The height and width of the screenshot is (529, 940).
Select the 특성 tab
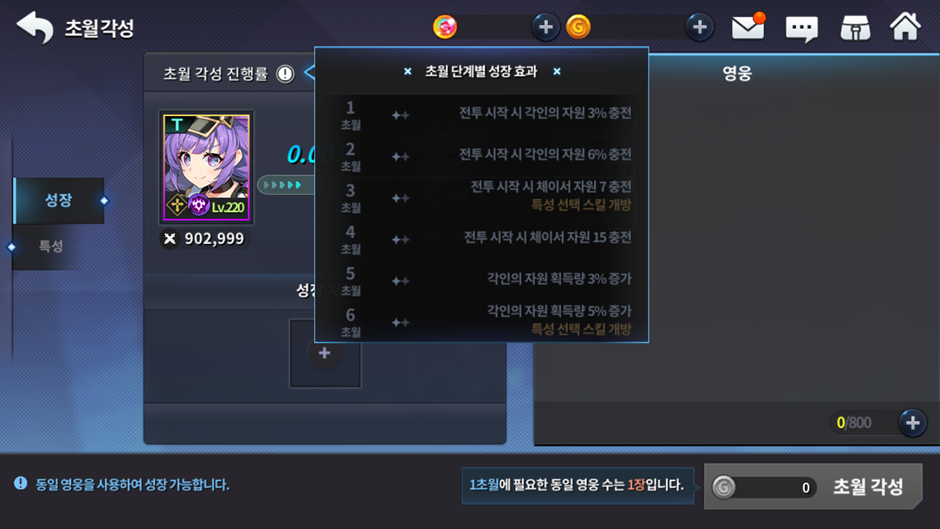pyautogui.click(x=51, y=247)
